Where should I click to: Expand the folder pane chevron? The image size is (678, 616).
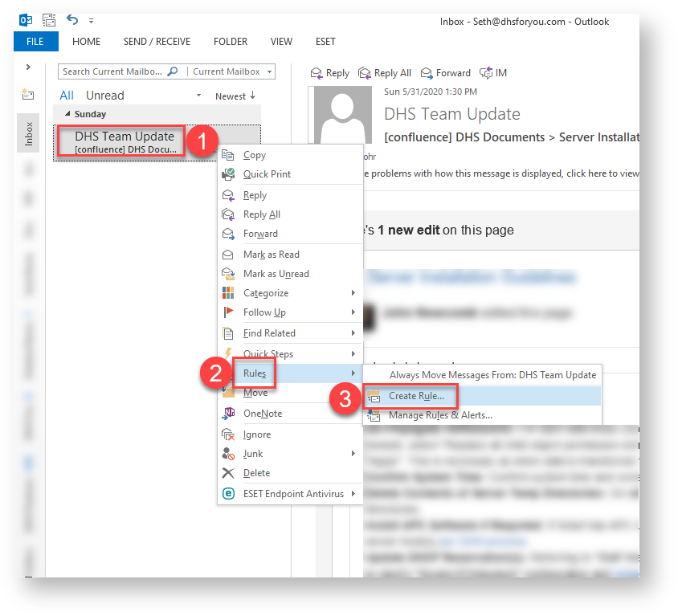pos(28,67)
